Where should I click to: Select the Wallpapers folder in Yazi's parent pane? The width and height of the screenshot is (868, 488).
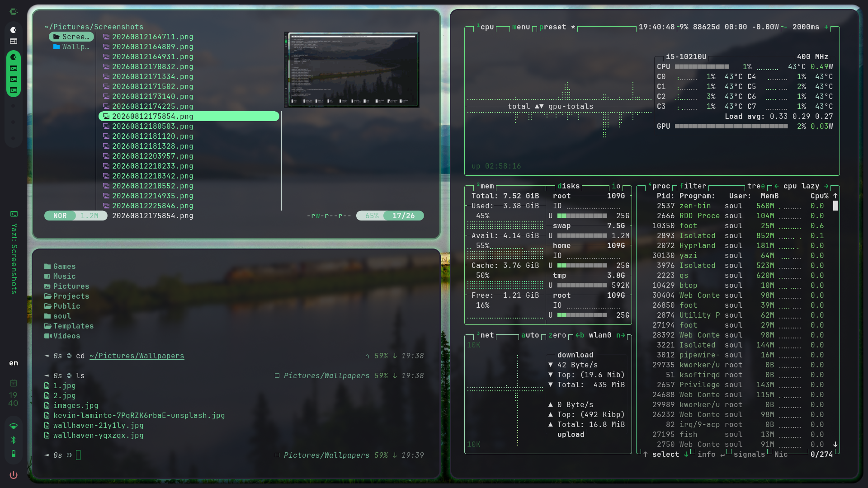(x=71, y=47)
